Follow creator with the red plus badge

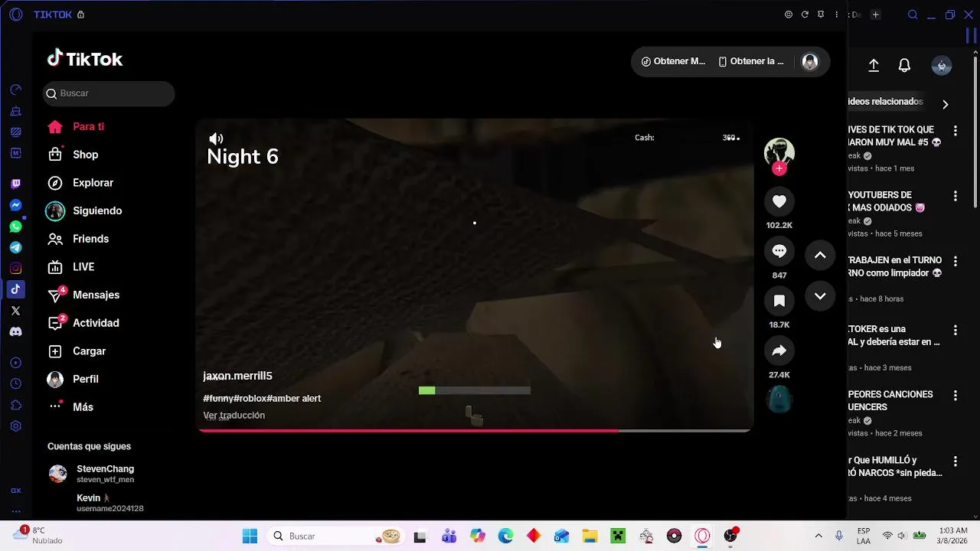779,168
